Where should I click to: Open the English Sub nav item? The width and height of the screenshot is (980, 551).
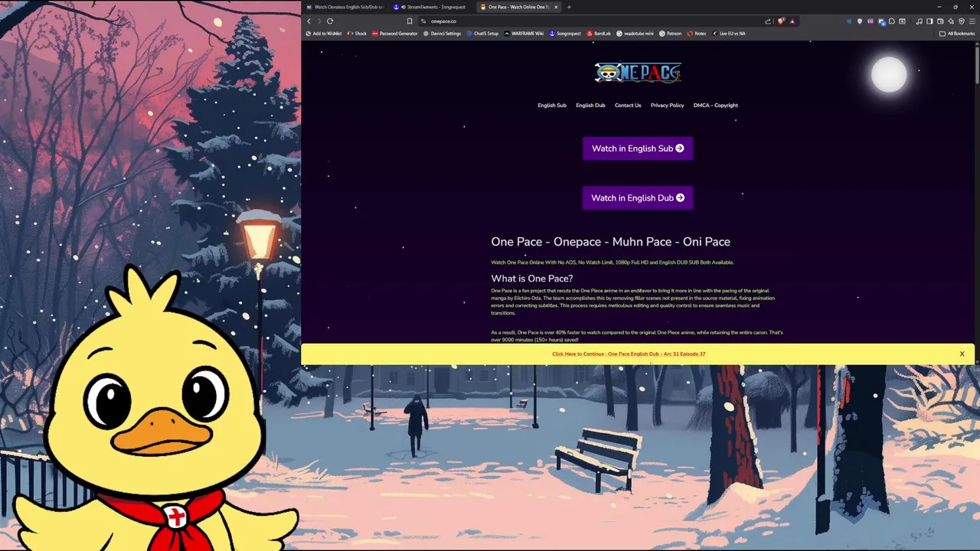tap(552, 106)
